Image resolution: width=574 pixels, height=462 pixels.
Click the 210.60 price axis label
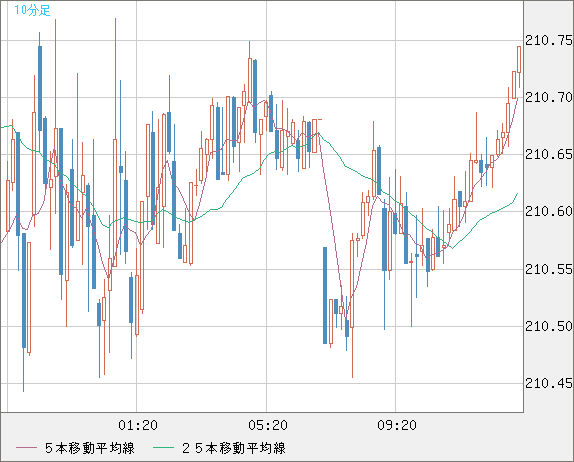tap(549, 211)
